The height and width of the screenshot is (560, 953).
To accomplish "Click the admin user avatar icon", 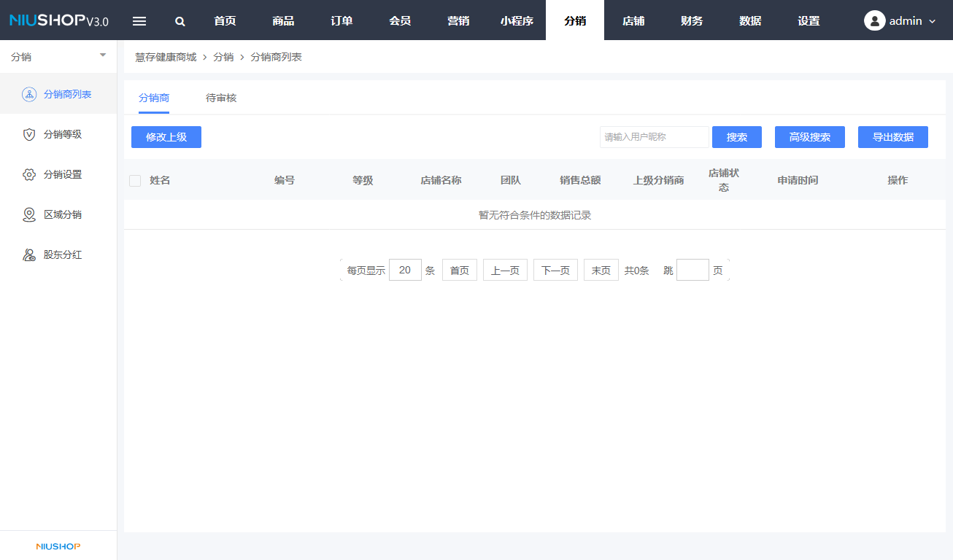I will 874,20.
